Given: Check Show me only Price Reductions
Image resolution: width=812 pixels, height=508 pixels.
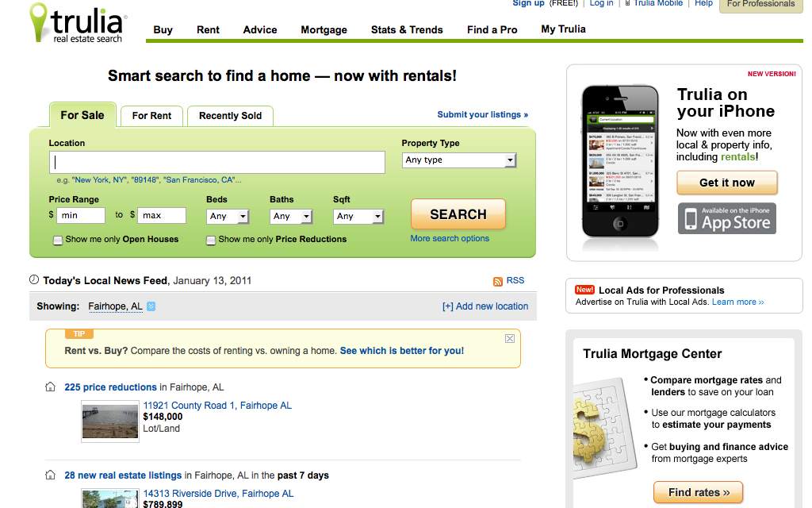Looking at the screenshot, I should pos(211,240).
